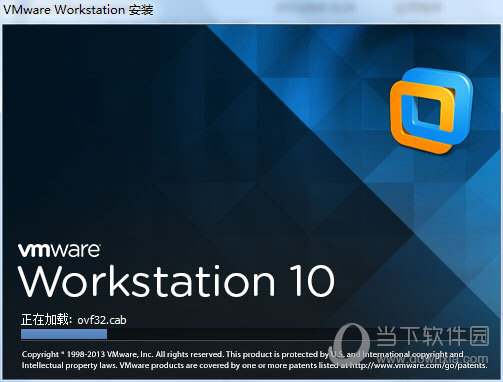Click the VMware Workstation orange-blue squares logo

(x=431, y=110)
